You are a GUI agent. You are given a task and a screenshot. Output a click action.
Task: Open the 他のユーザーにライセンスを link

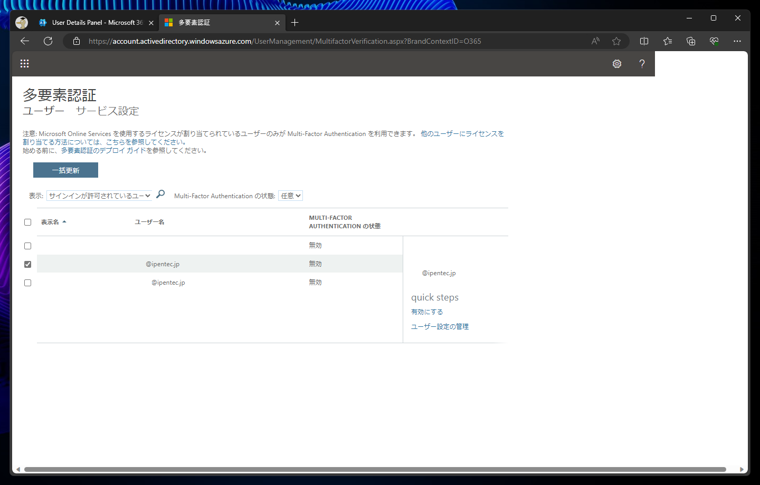click(x=462, y=134)
